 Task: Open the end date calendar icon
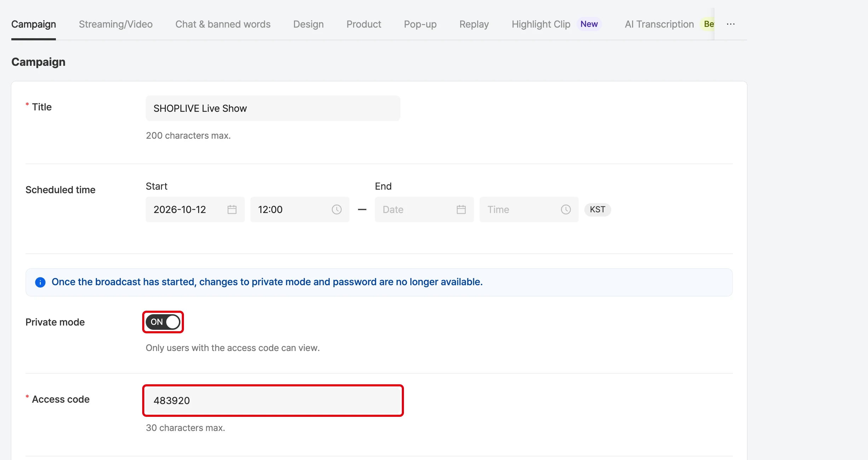(x=461, y=209)
